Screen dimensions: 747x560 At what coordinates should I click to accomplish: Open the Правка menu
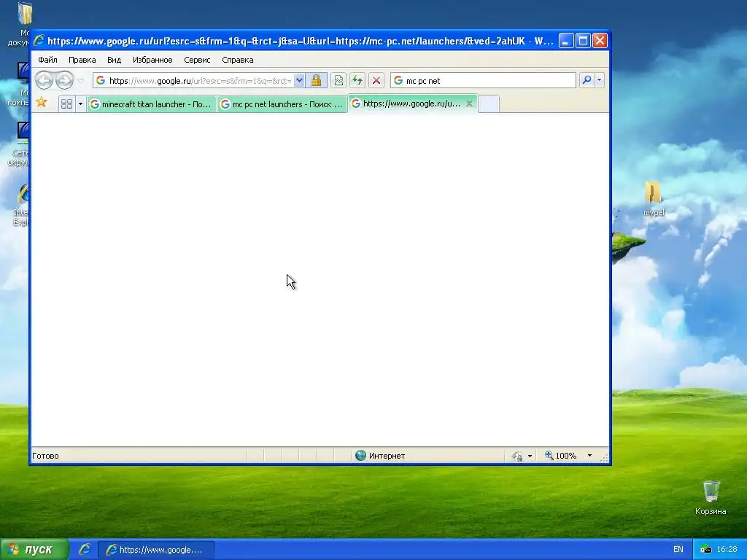click(82, 60)
